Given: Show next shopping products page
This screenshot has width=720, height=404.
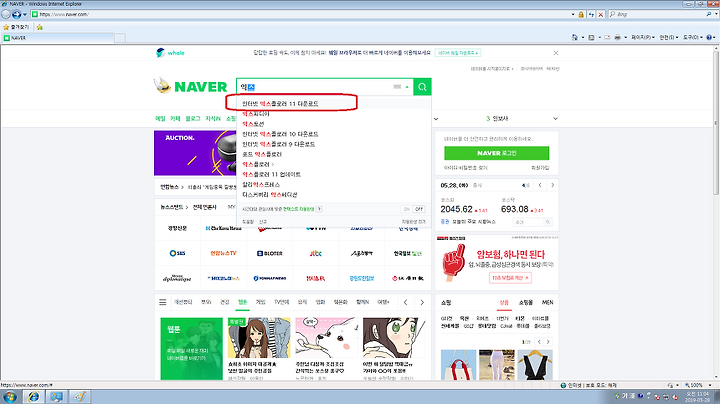Looking at the screenshot, I should (548, 342).
